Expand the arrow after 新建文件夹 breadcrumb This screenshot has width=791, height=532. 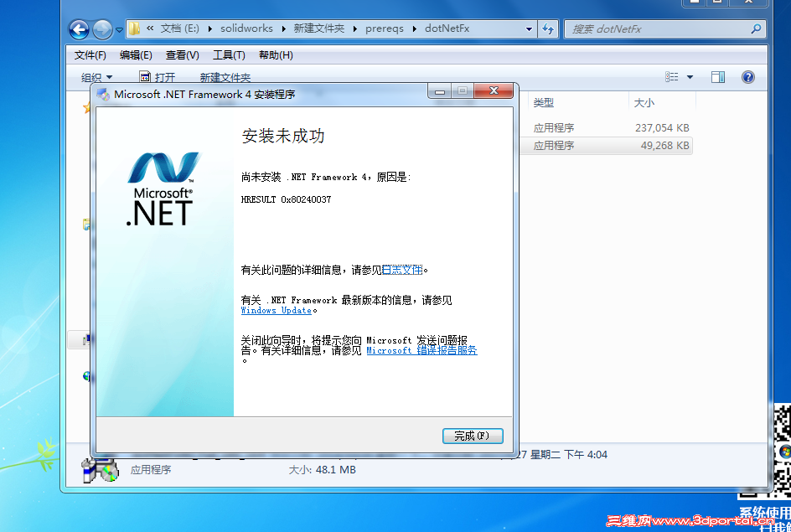tap(354, 28)
